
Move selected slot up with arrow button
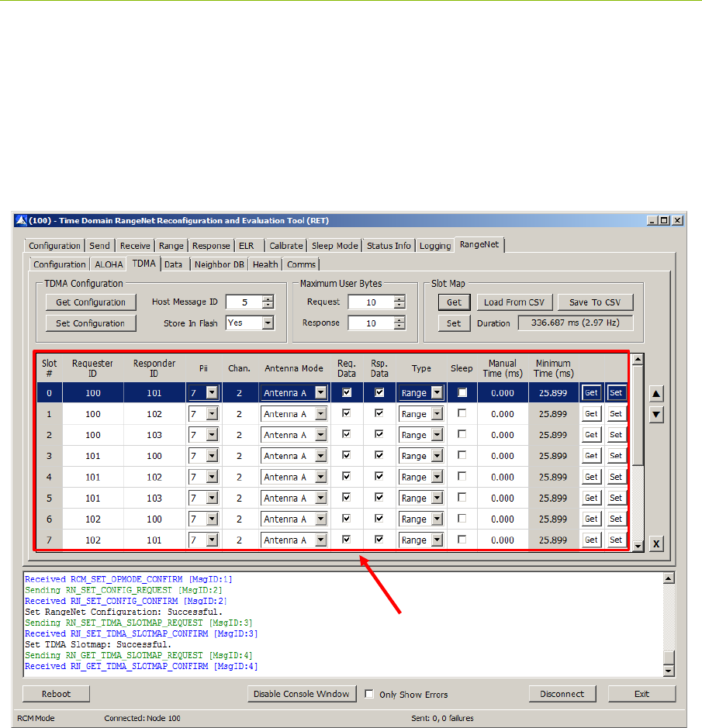656,394
